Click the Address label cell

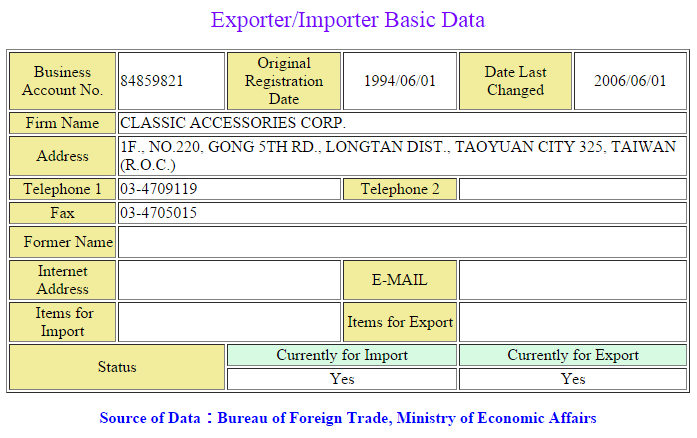[x=63, y=156]
